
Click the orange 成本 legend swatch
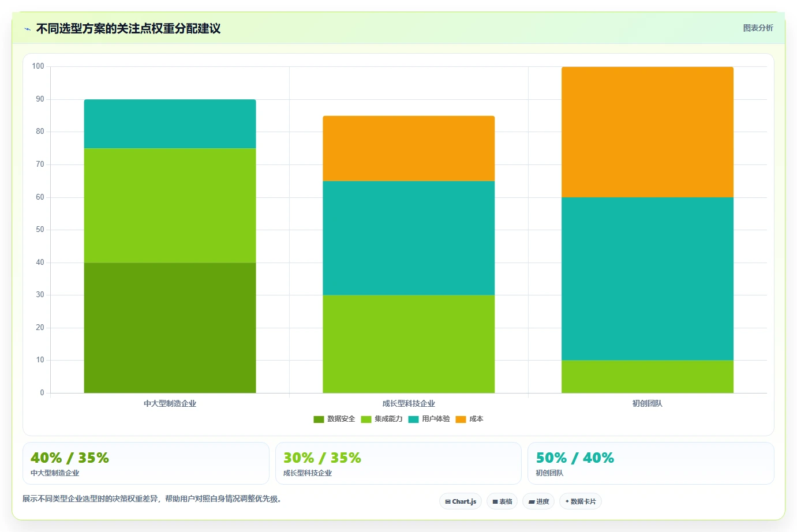point(461,419)
